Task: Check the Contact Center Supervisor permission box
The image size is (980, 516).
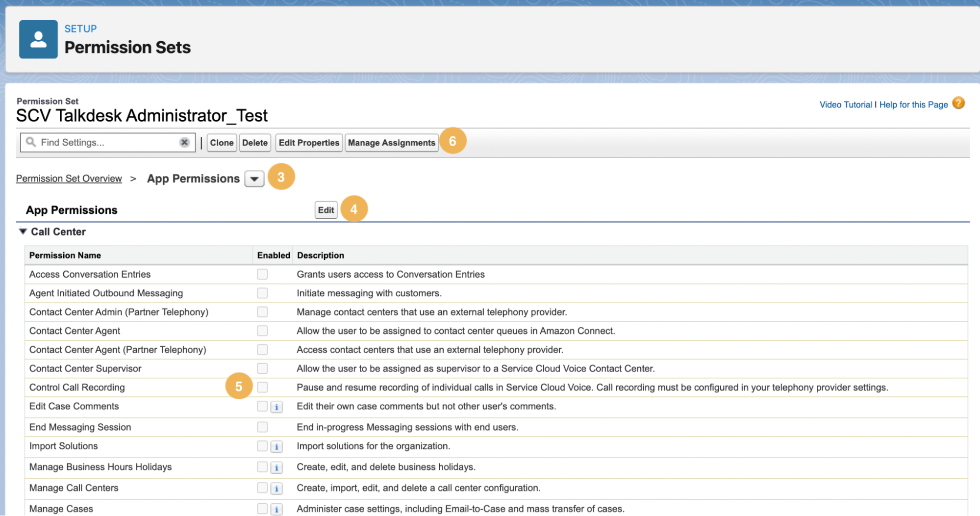Action: tap(262, 368)
